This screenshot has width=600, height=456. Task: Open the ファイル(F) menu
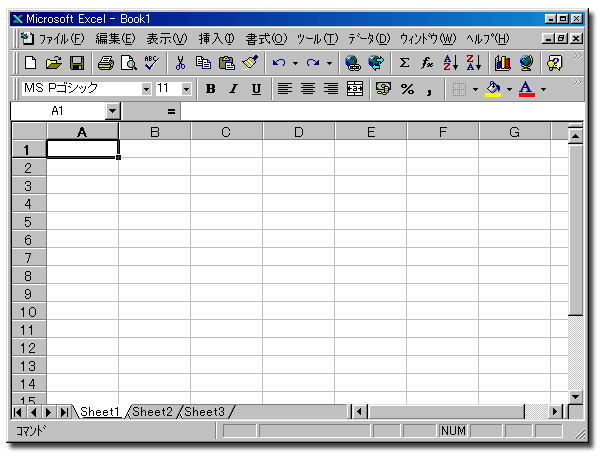coord(61,38)
